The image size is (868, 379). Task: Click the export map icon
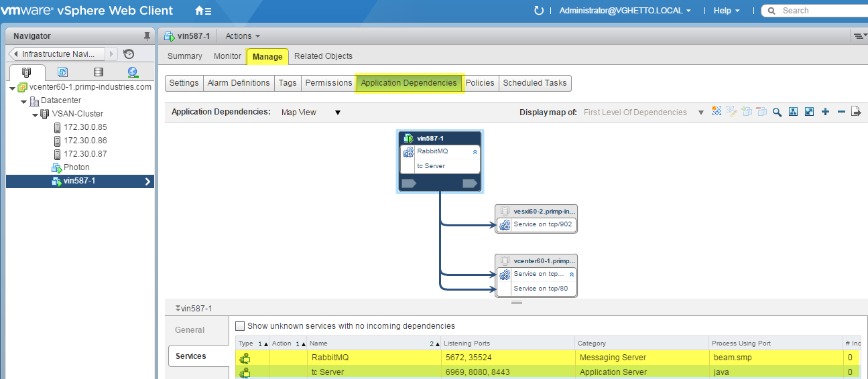tap(856, 112)
